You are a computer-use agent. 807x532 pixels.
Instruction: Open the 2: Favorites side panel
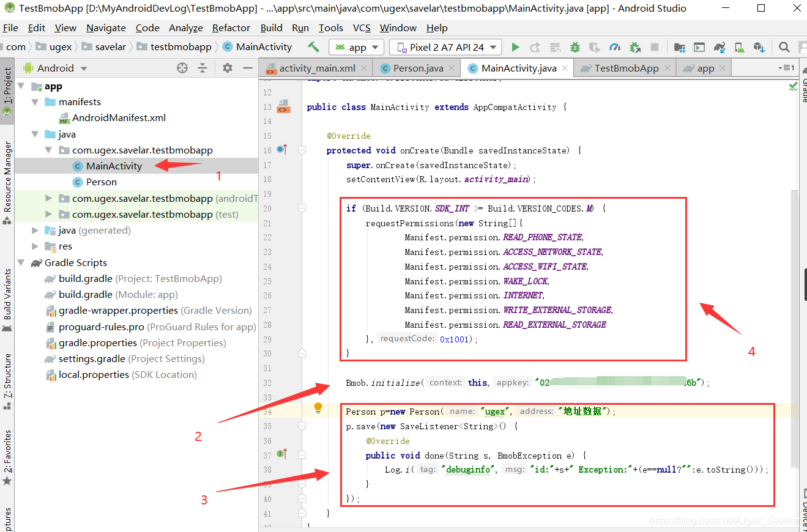7,457
